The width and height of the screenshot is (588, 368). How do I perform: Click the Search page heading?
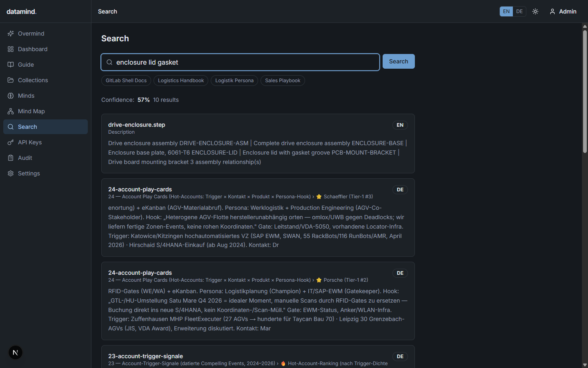coord(115,38)
